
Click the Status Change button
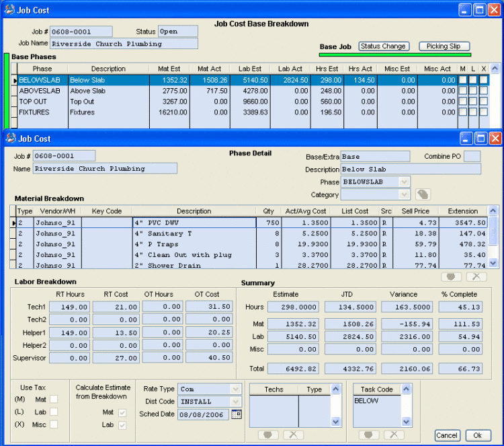384,46
